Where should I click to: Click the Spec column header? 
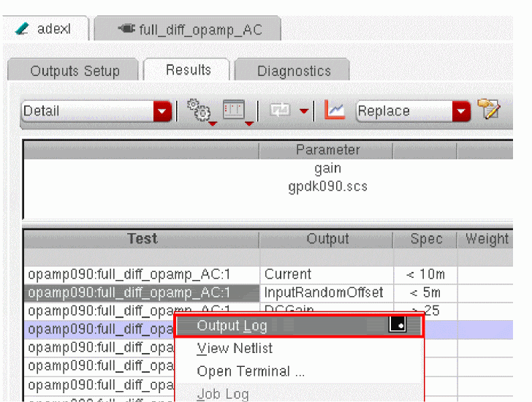pos(425,239)
